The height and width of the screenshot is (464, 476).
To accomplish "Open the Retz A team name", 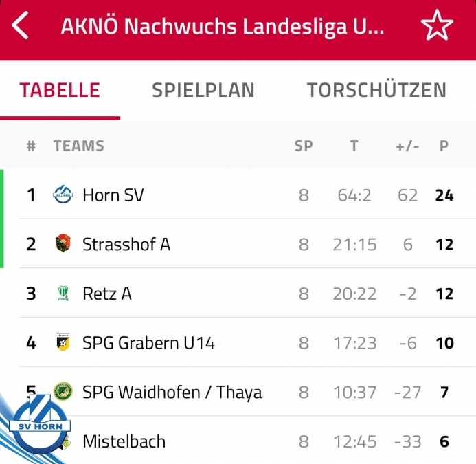I will pos(107,294).
